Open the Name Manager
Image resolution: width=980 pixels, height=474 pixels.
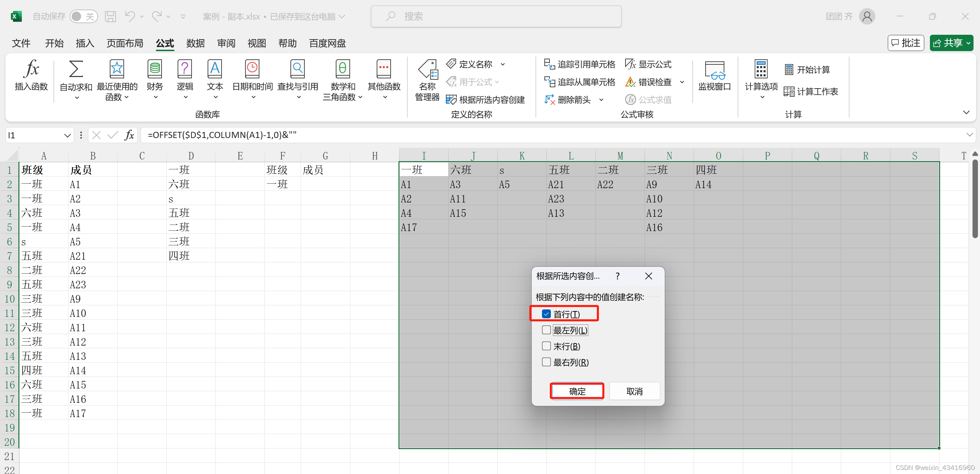click(x=427, y=80)
